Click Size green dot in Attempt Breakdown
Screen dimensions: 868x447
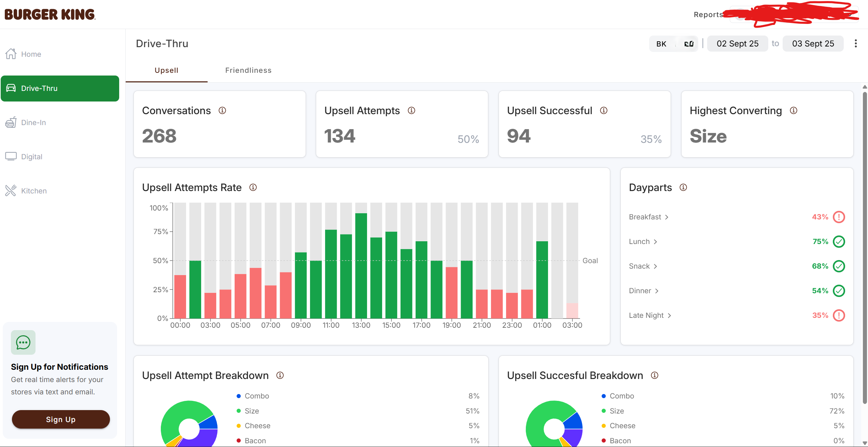click(239, 411)
